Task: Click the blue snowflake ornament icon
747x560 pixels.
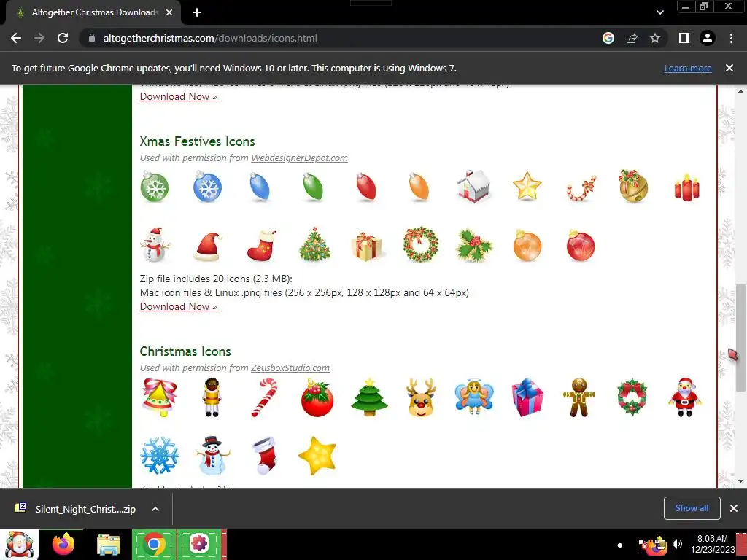Action: [208, 187]
